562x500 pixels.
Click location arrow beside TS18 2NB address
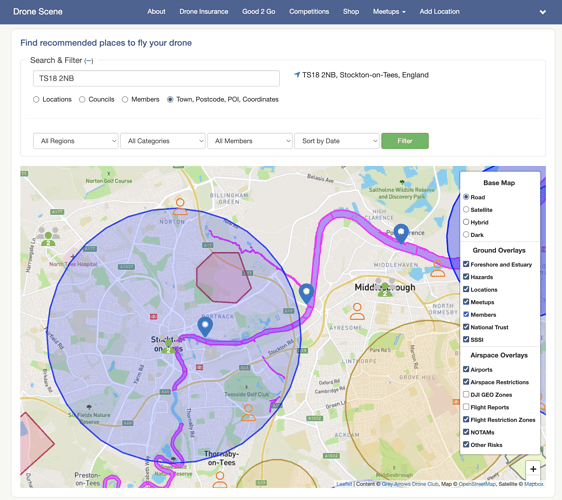click(297, 75)
